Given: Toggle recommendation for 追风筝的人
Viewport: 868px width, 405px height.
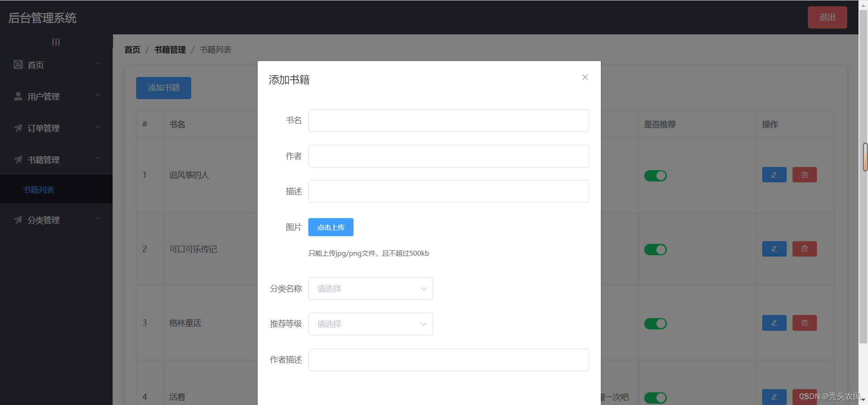Looking at the screenshot, I should point(656,176).
